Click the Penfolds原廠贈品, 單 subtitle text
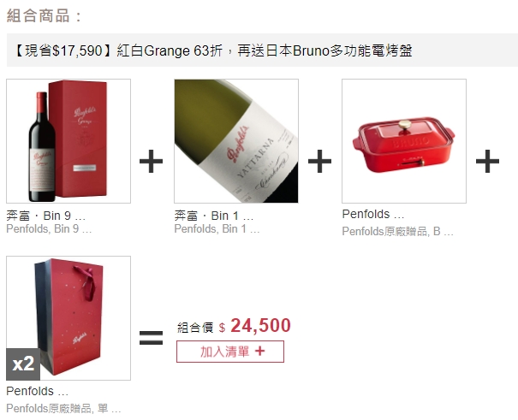Image resolution: width=518 pixels, height=420 pixels. point(63,409)
